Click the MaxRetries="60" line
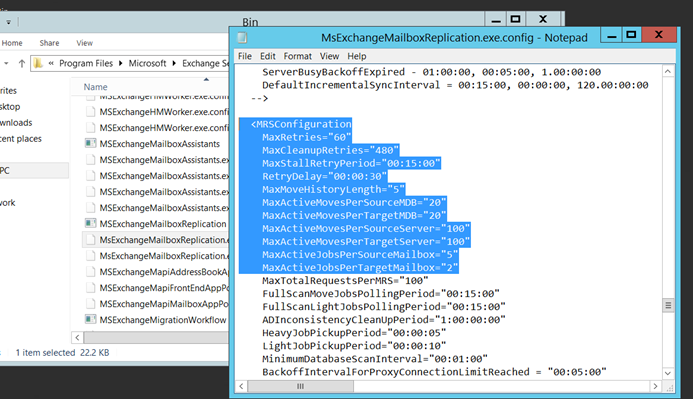693x399 pixels. click(x=307, y=137)
